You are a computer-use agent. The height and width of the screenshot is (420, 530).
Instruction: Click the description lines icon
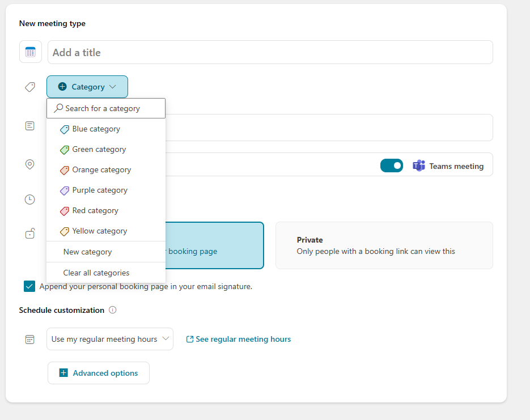tap(30, 126)
